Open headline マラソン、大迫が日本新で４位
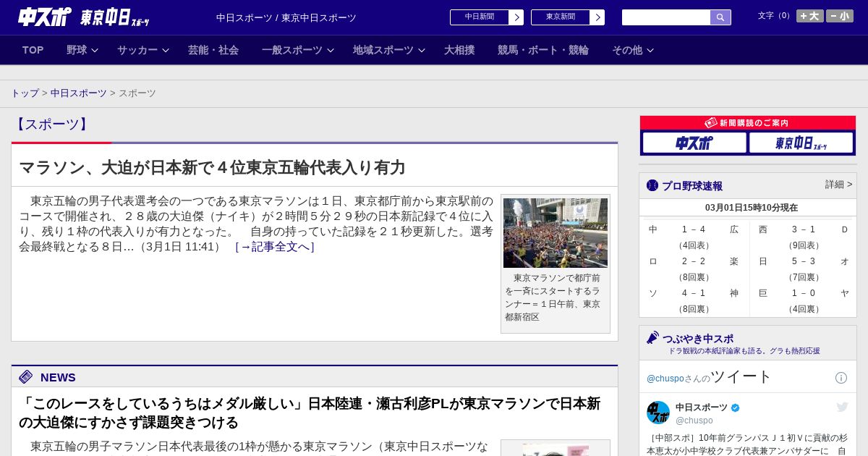The width and height of the screenshot is (868, 456). click(x=212, y=167)
